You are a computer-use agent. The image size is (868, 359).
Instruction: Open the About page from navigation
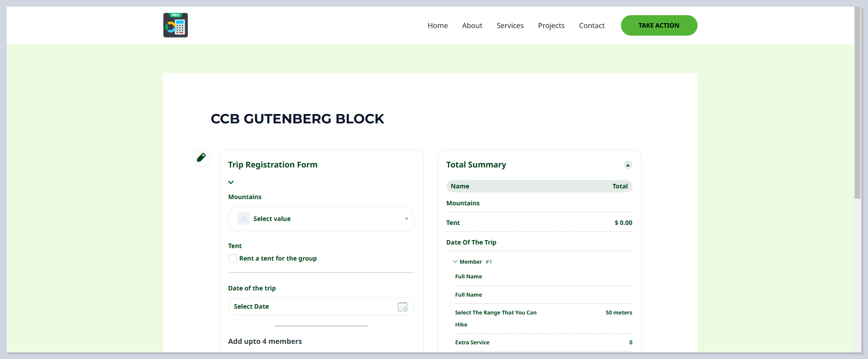click(472, 25)
